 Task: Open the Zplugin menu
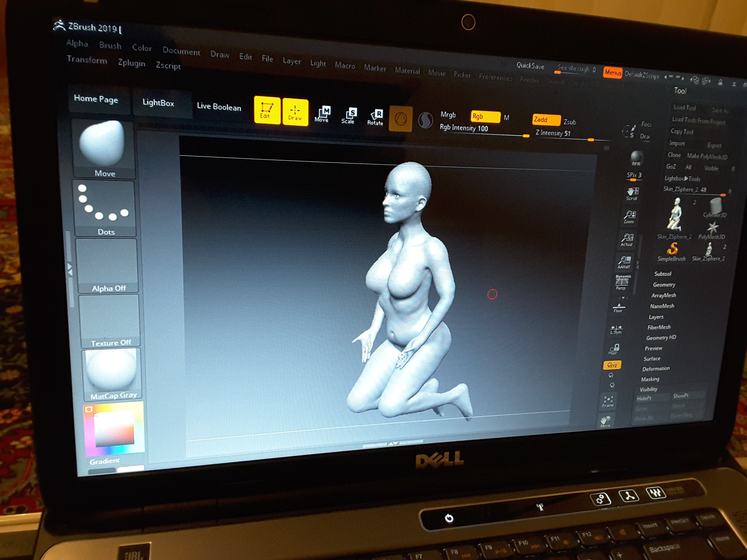(x=131, y=63)
